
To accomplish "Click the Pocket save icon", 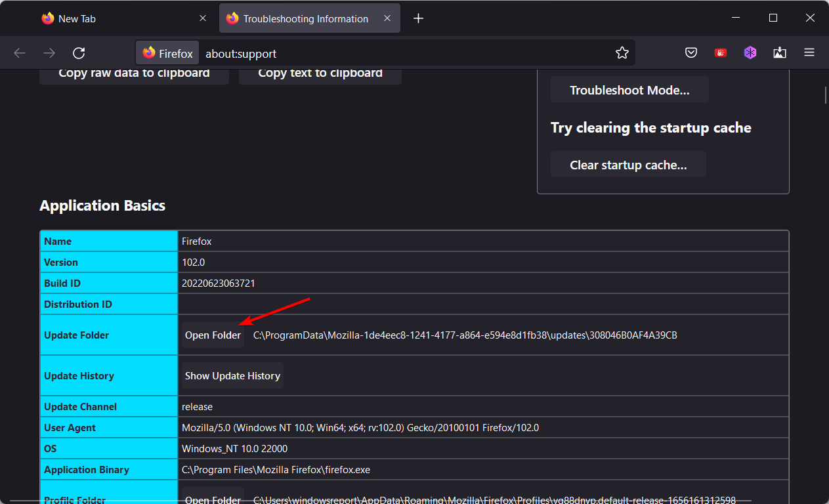I will (691, 53).
